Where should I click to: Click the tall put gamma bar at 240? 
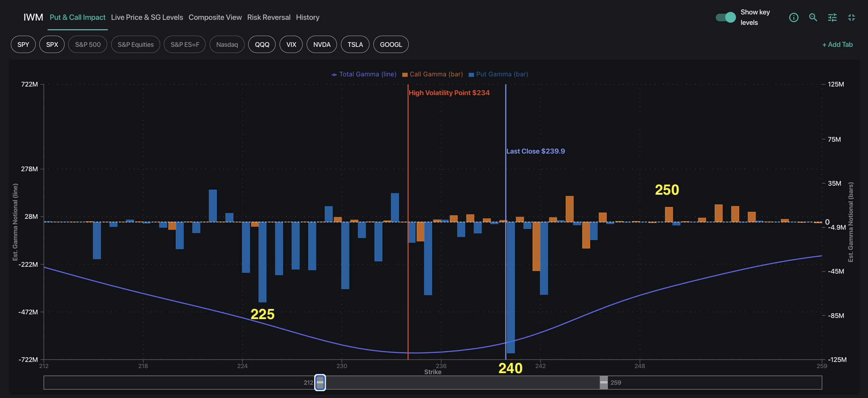(x=510, y=288)
